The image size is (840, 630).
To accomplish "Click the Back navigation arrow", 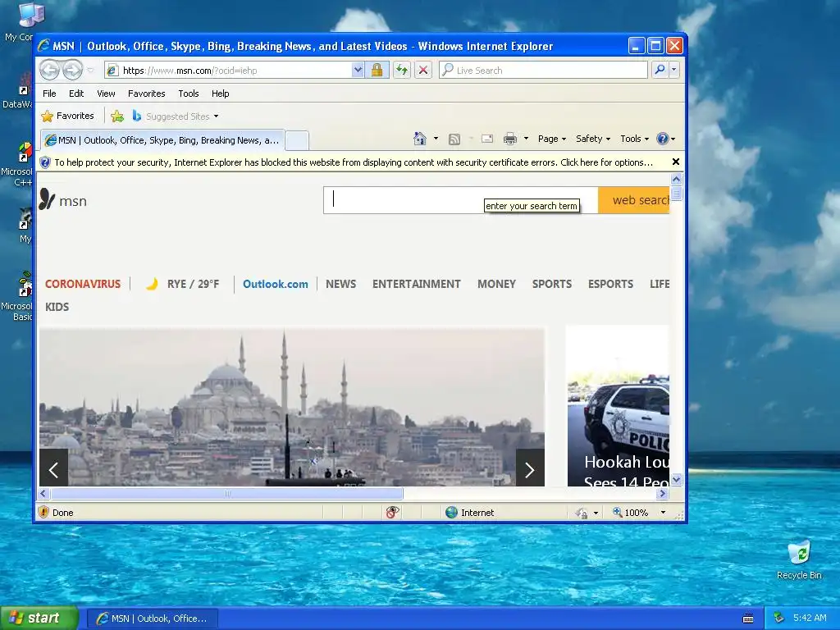I will [x=50, y=70].
